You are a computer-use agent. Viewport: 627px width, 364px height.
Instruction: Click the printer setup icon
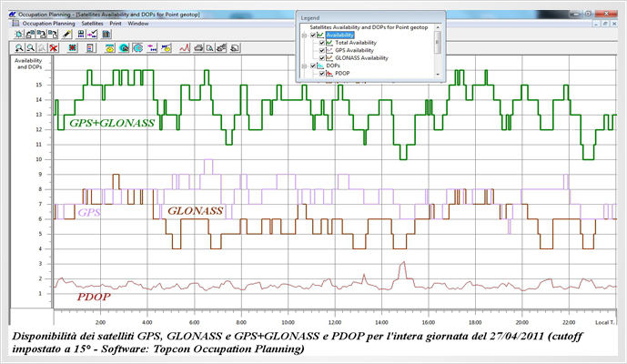(221, 48)
